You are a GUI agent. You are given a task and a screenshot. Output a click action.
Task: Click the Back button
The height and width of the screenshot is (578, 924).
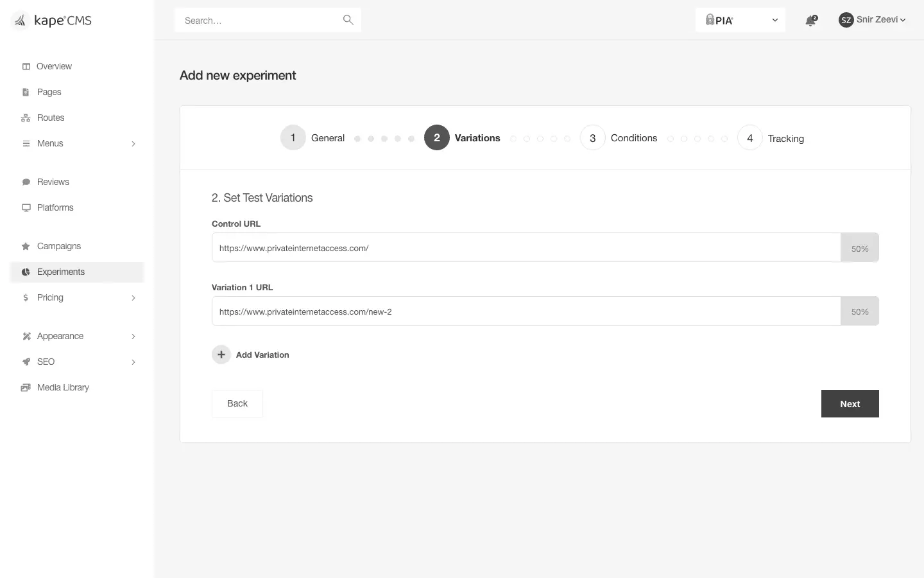point(237,403)
